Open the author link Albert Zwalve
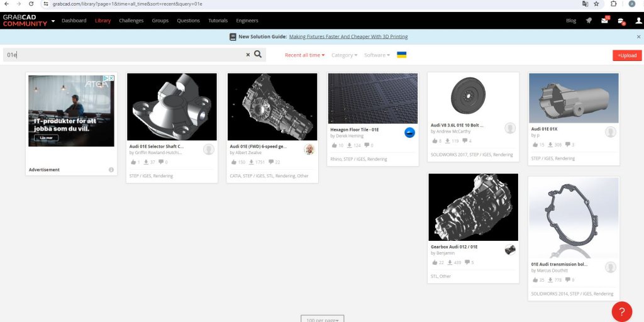The height and width of the screenshot is (322, 644). [247, 152]
